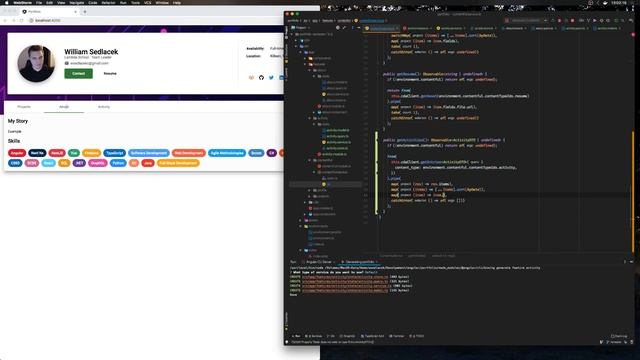Image resolution: width=640 pixels, height=360 pixels.
Task: Hide the Project panel with minus icon
Action: (359, 28)
